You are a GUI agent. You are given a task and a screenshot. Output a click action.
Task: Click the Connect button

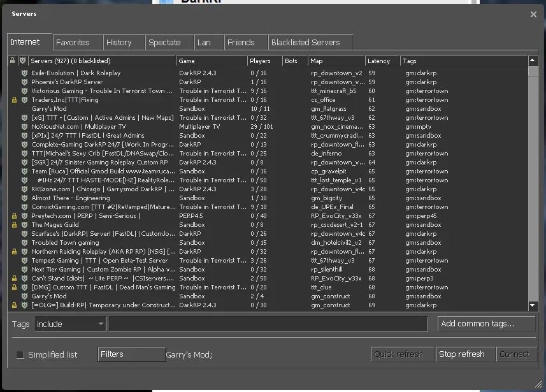pyautogui.click(x=517, y=354)
